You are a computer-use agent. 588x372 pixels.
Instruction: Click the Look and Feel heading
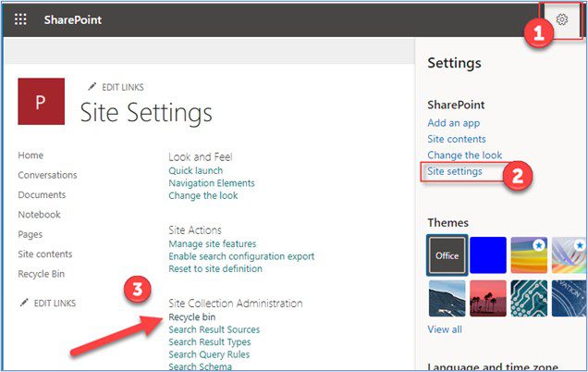pos(201,157)
